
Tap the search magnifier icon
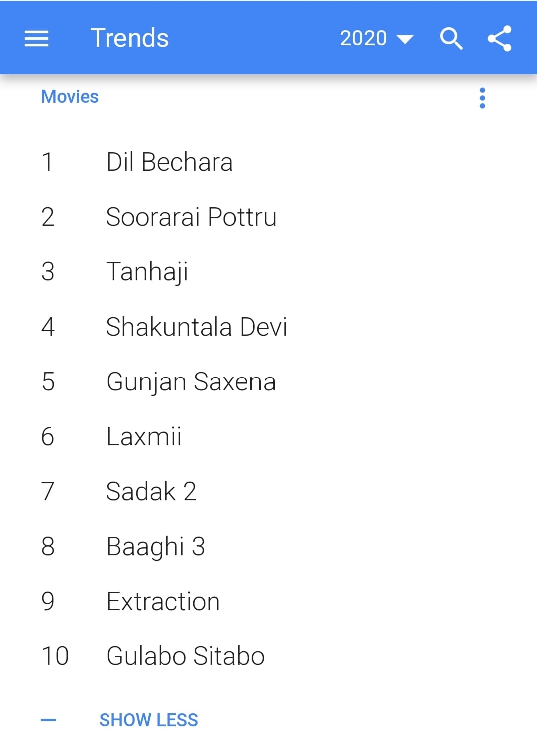click(451, 38)
